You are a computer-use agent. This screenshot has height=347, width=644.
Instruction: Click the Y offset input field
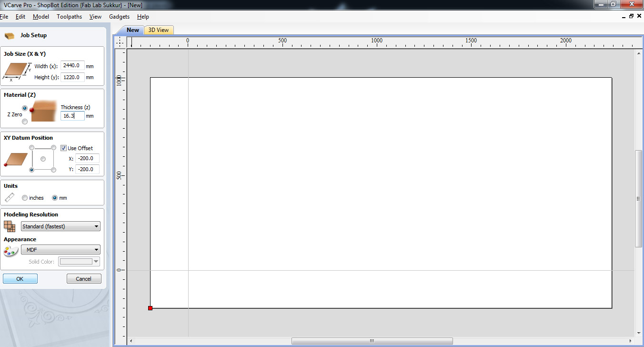87,169
